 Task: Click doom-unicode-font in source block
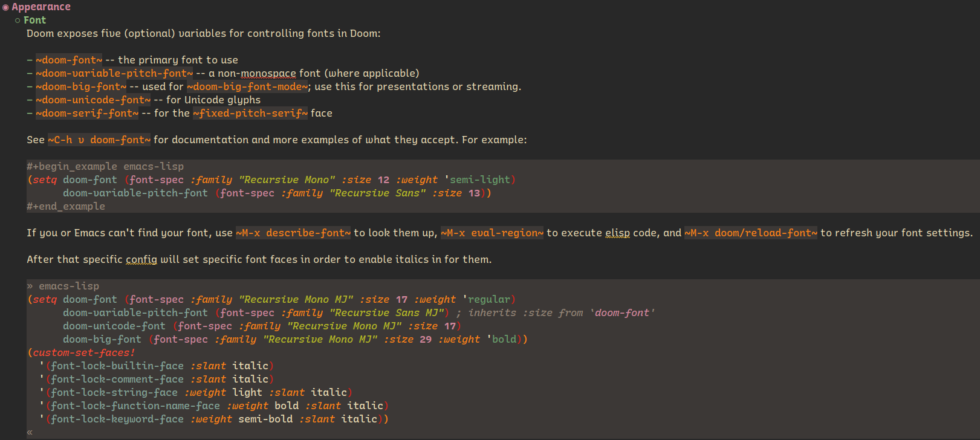(x=114, y=326)
